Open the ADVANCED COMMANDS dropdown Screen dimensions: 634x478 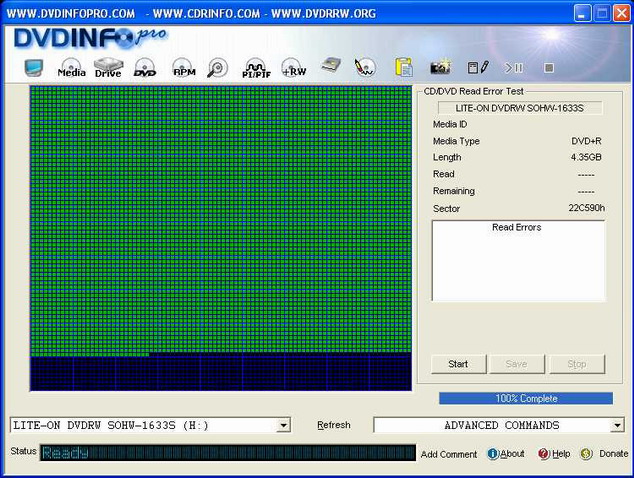[x=617, y=425]
